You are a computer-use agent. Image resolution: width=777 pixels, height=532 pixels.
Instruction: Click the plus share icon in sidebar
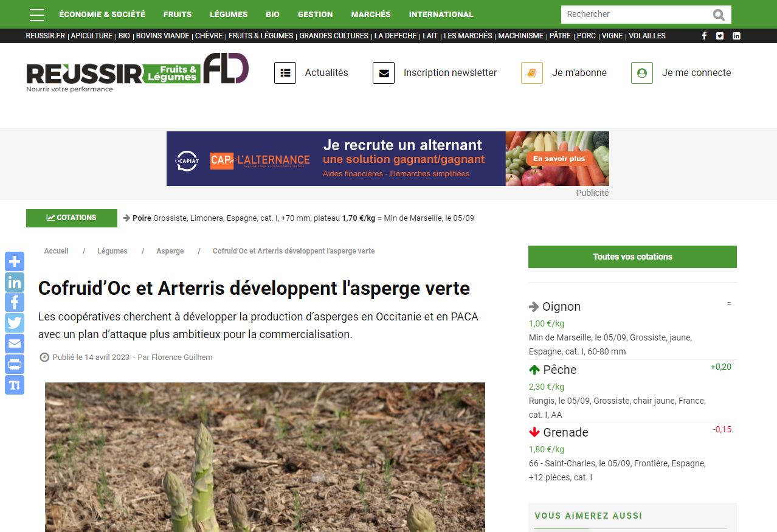click(x=15, y=261)
